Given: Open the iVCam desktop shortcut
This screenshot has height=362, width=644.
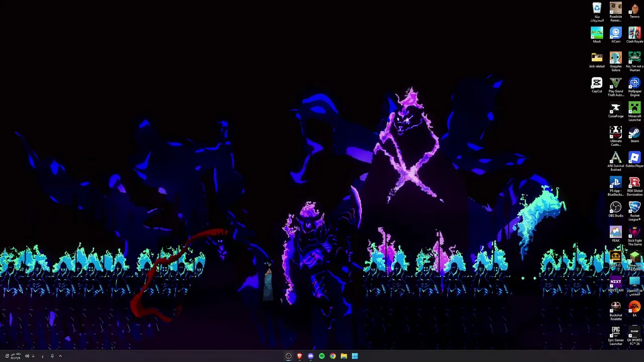Looking at the screenshot, I should click(x=616, y=35).
